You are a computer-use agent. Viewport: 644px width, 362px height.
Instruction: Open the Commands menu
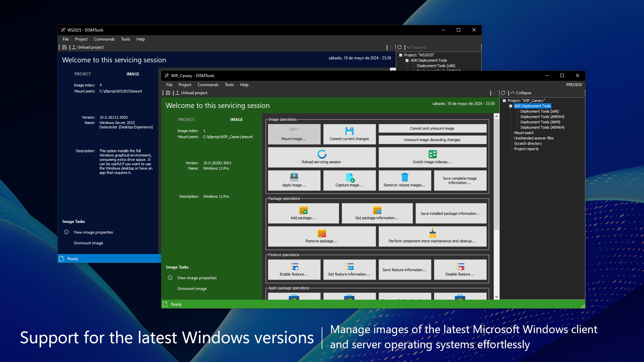point(208,84)
